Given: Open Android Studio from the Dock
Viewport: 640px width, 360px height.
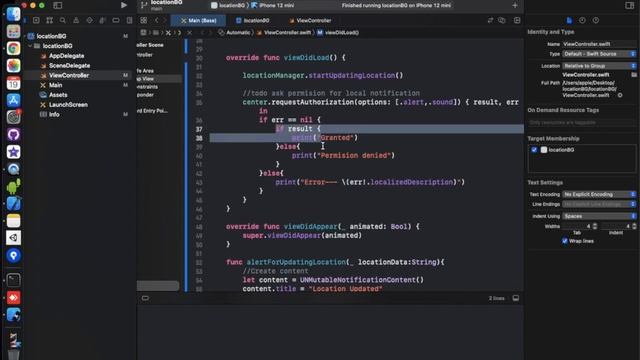Looking at the screenshot, I should click(x=13, y=186).
